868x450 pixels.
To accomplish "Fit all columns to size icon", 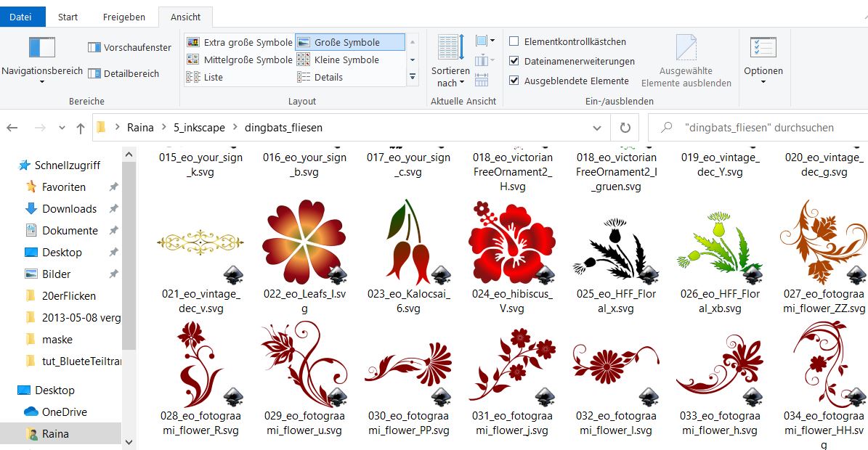I will click(x=482, y=80).
